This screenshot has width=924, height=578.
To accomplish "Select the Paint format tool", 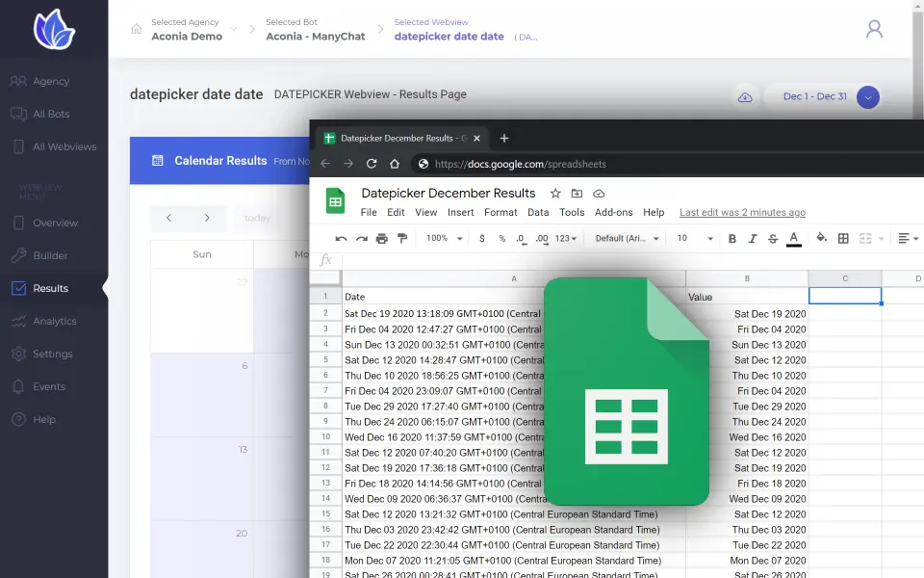I will pyautogui.click(x=401, y=237).
